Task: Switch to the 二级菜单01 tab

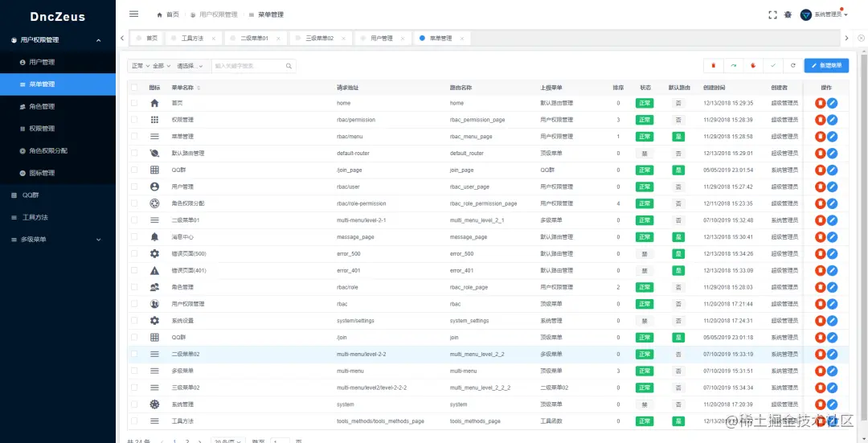Action: point(255,39)
